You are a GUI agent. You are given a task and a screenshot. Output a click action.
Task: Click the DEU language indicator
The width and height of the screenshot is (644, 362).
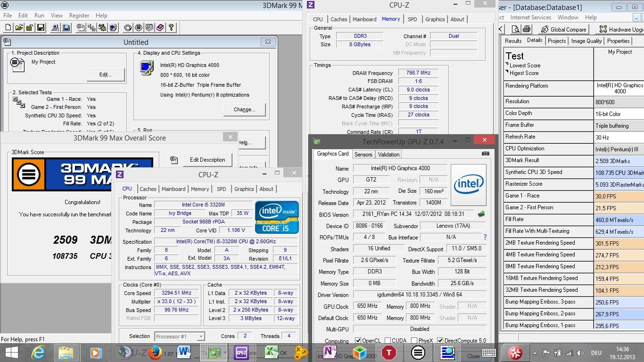[596, 353]
